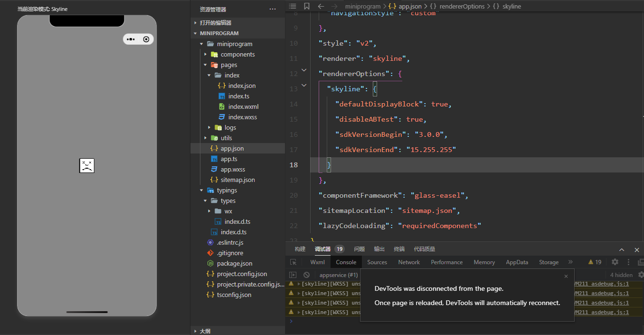This screenshot has height=335, width=644.
Task: Collapse the pages folder
Action: click(237, 65)
